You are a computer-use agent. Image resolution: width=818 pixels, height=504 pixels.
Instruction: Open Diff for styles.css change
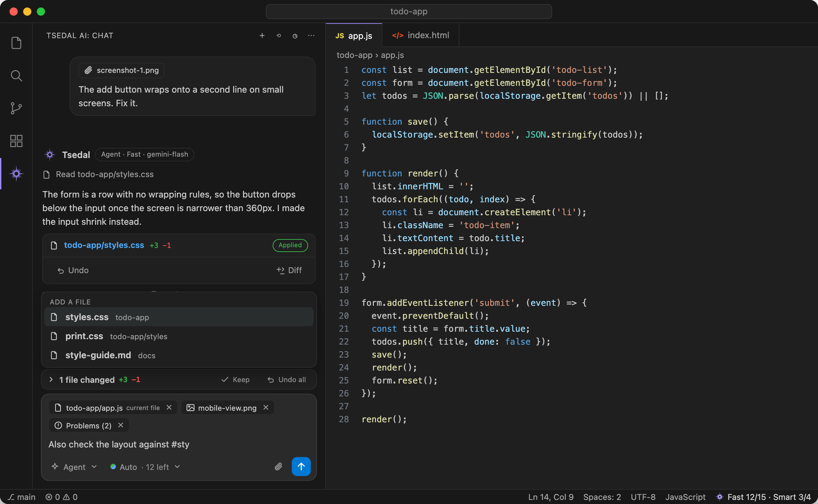289,270
